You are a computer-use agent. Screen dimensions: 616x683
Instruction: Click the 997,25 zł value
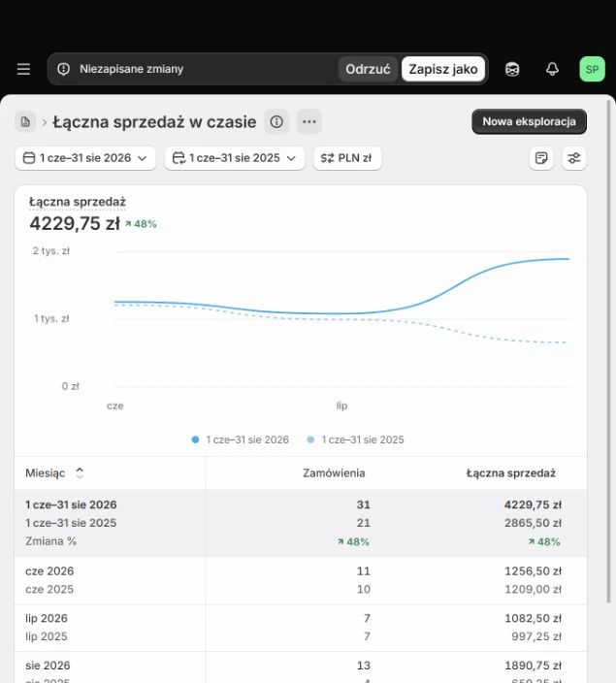coord(536,636)
